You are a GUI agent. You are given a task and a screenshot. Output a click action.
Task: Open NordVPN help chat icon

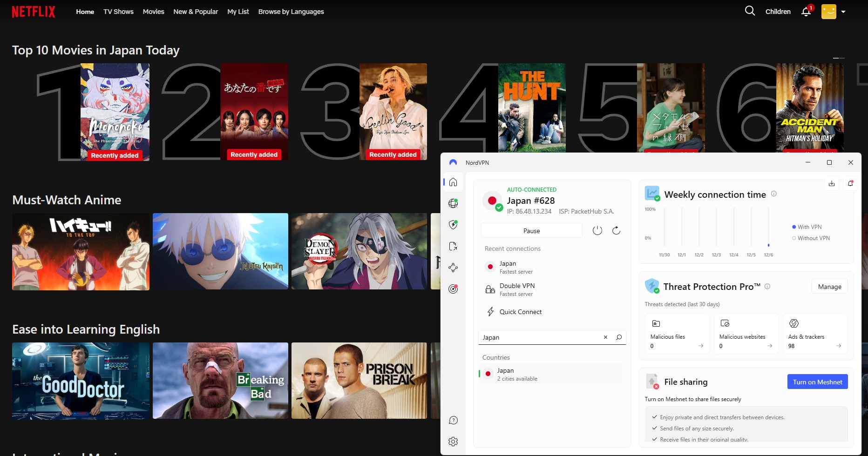pos(453,420)
